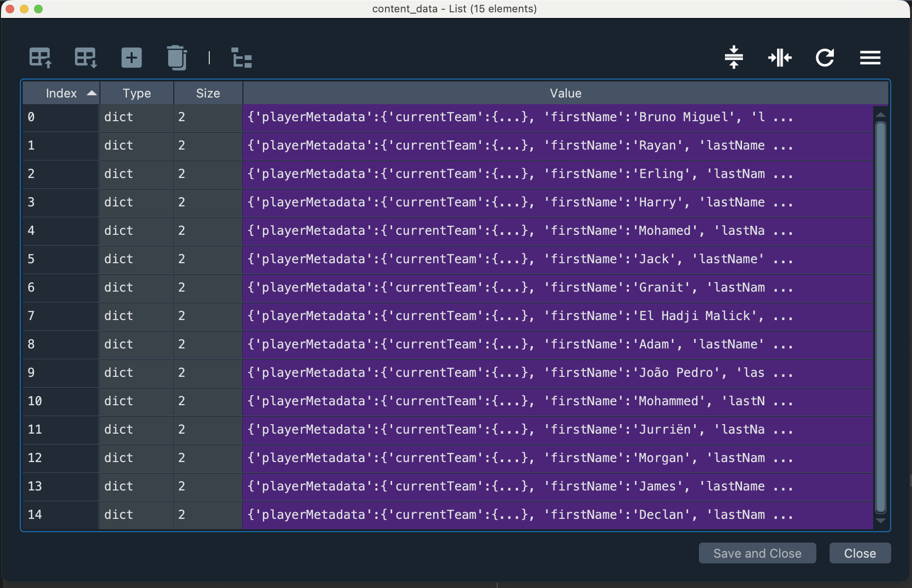This screenshot has width=912, height=588.
Task: Click the tree view toggle icon
Action: pyautogui.click(x=241, y=58)
